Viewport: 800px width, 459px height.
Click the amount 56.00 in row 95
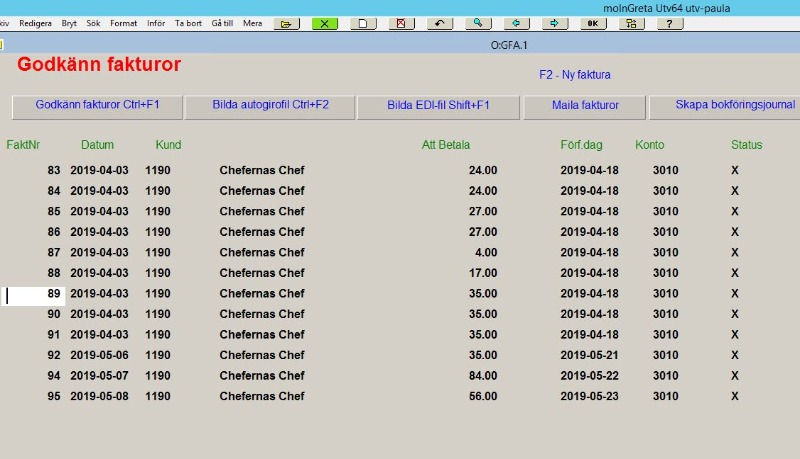(x=483, y=396)
